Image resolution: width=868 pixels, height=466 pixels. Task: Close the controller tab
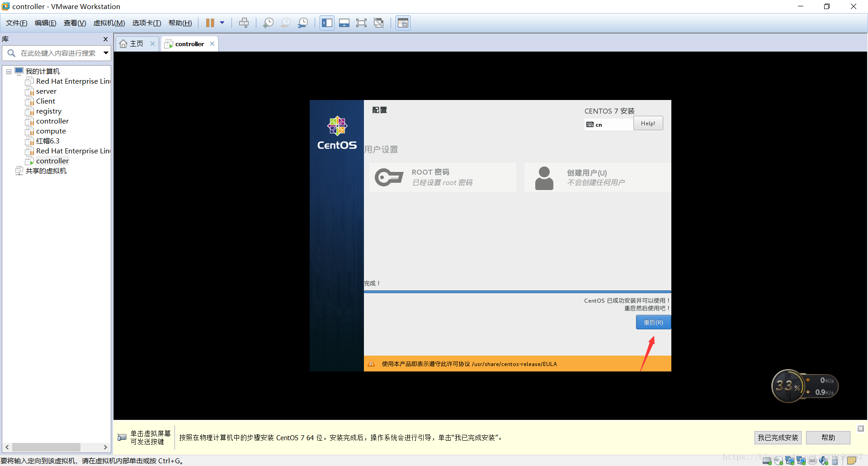(212, 44)
